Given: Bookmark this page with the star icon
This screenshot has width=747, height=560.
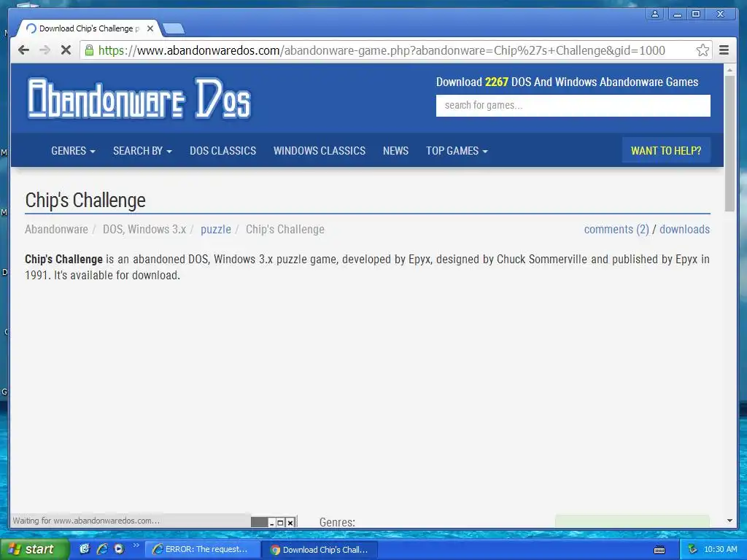Looking at the screenshot, I should [703, 50].
